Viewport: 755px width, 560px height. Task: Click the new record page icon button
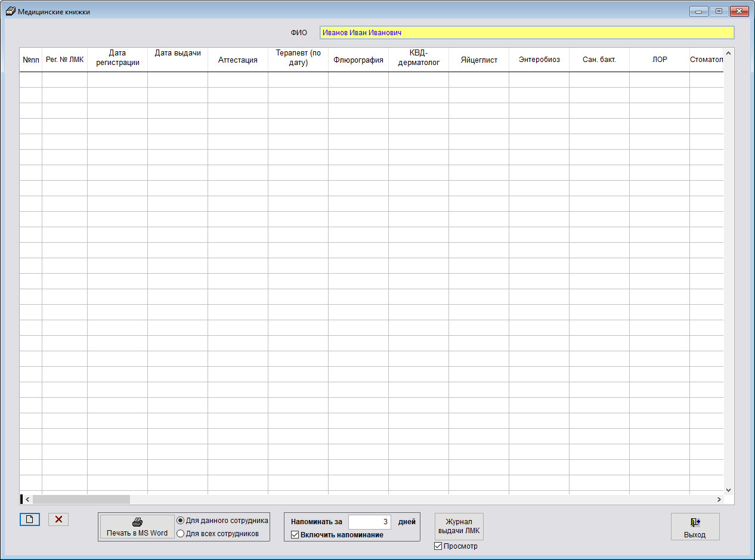pyautogui.click(x=29, y=519)
